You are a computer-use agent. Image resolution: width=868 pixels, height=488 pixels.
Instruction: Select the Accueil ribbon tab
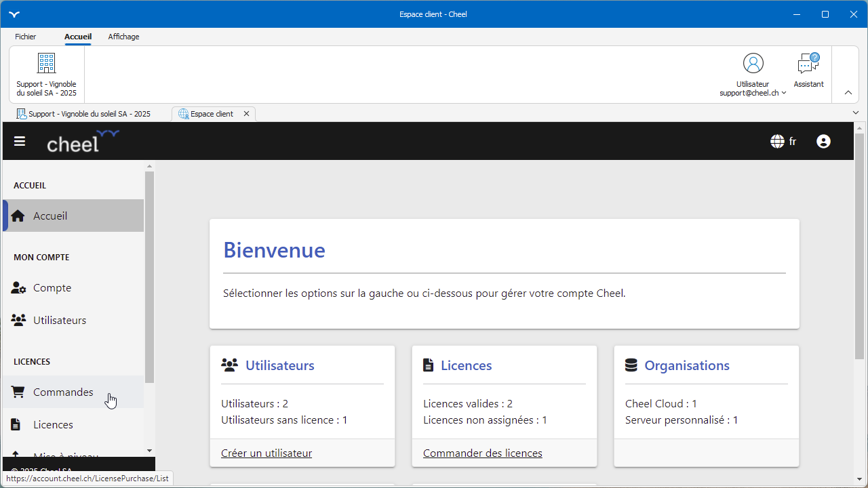pyautogui.click(x=78, y=37)
